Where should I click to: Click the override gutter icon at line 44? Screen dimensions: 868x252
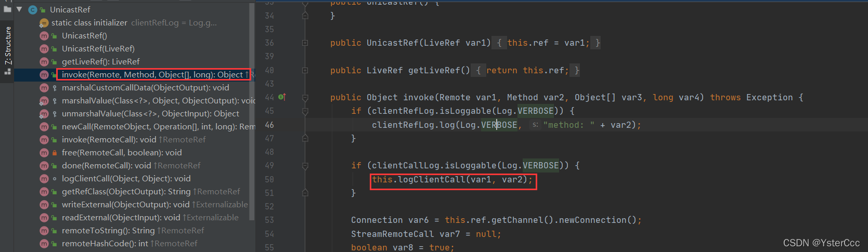(x=282, y=97)
